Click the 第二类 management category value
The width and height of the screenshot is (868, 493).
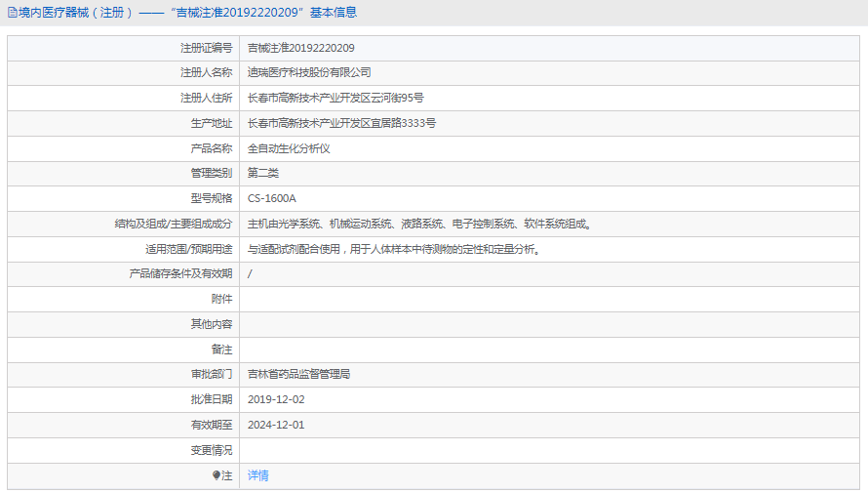pos(263,173)
